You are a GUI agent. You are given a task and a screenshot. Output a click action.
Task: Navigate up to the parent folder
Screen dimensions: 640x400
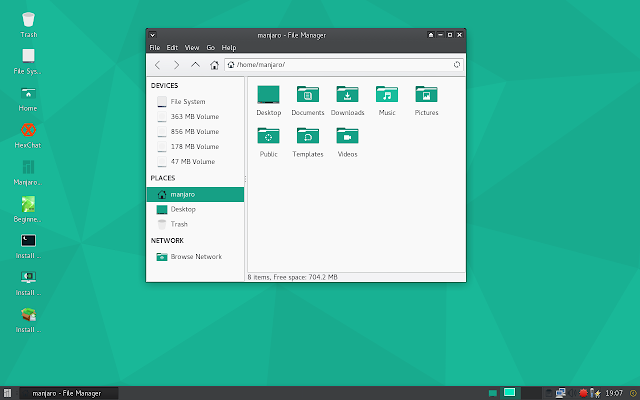tap(196, 65)
